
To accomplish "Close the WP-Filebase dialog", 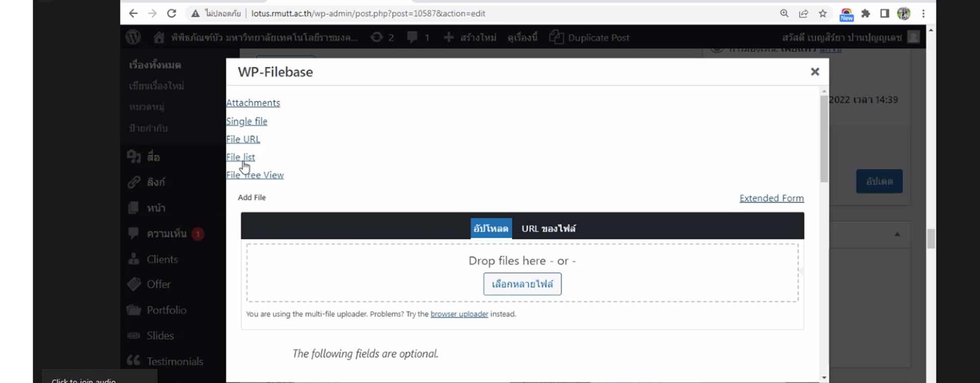I will point(815,72).
